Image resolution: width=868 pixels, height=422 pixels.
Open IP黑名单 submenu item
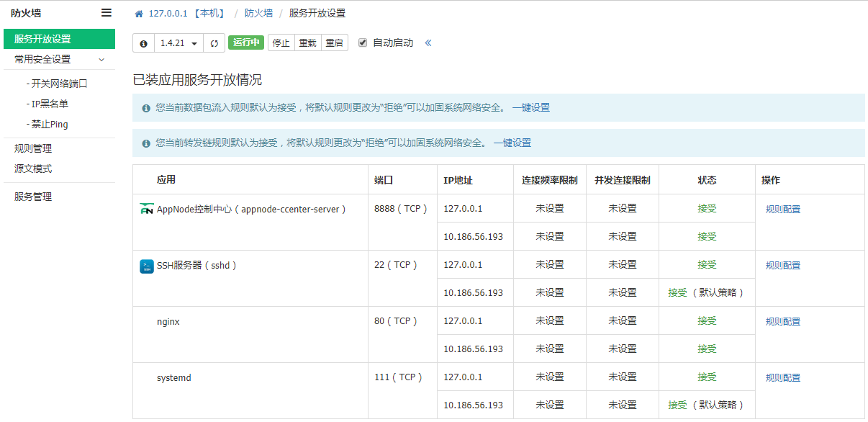[48, 104]
